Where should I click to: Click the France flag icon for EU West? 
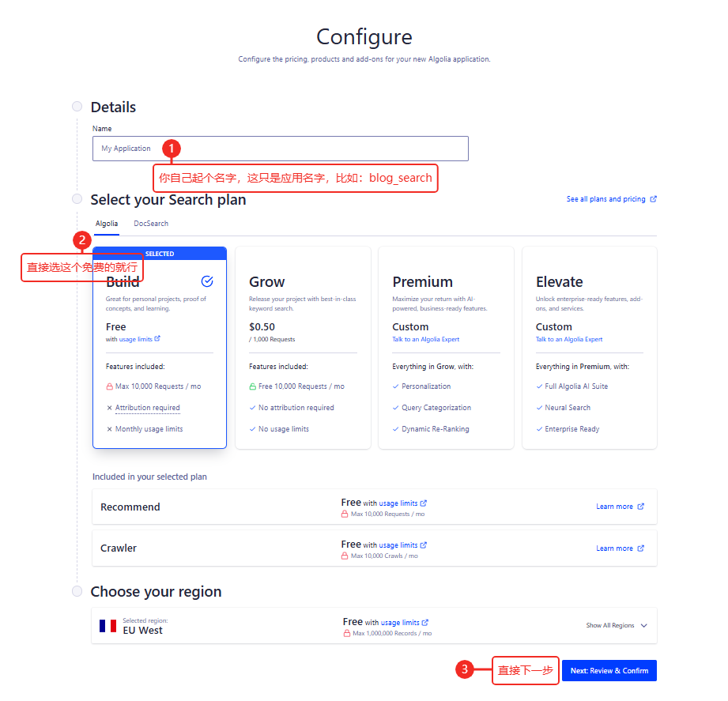[108, 626]
